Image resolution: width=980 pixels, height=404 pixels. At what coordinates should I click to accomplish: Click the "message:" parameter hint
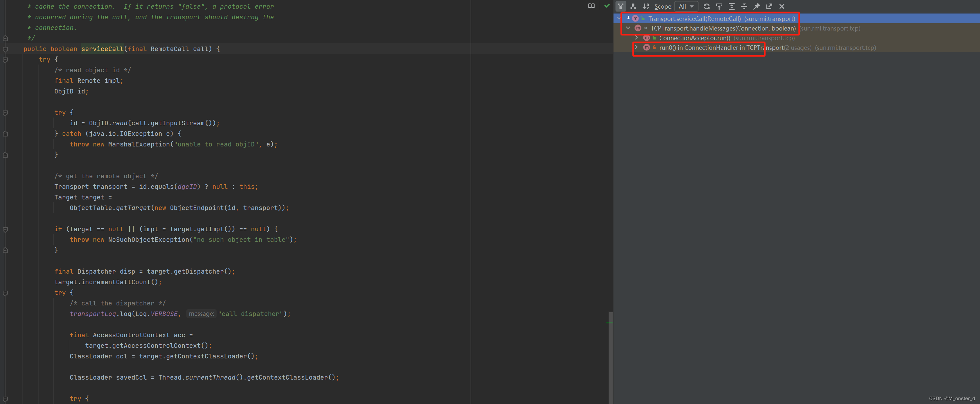click(202, 314)
